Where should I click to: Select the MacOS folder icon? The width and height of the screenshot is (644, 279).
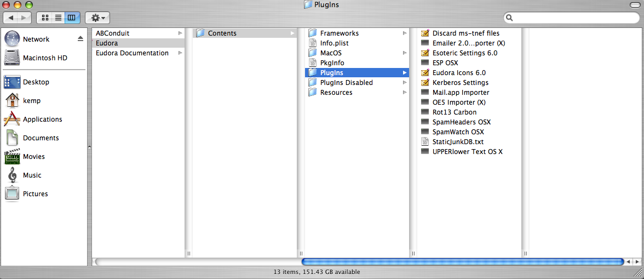click(x=313, y=53)
